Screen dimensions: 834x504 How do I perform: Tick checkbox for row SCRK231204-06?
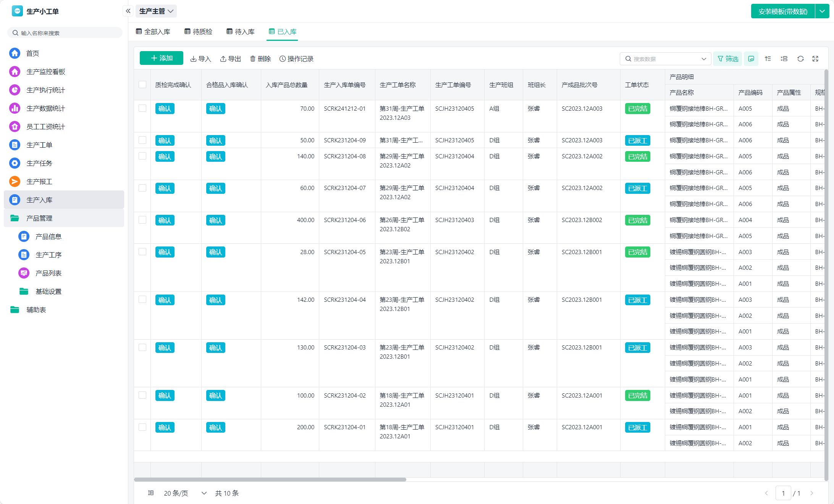[142, 220]
